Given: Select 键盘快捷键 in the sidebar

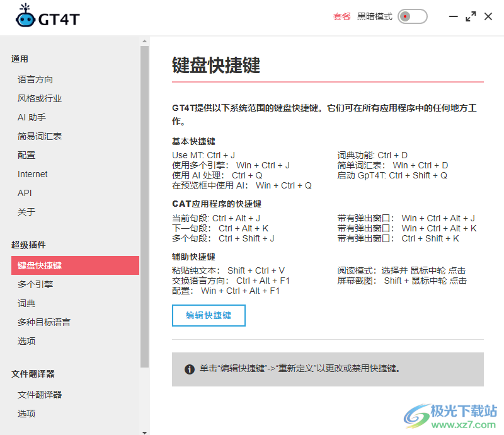Looking at the screenshot, I should [x=38, y=265].
